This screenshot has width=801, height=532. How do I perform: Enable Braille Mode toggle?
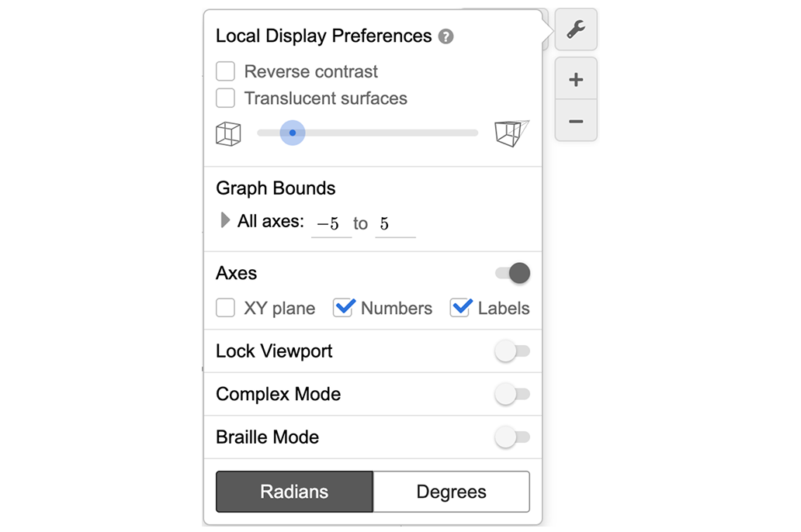(512, 437)
